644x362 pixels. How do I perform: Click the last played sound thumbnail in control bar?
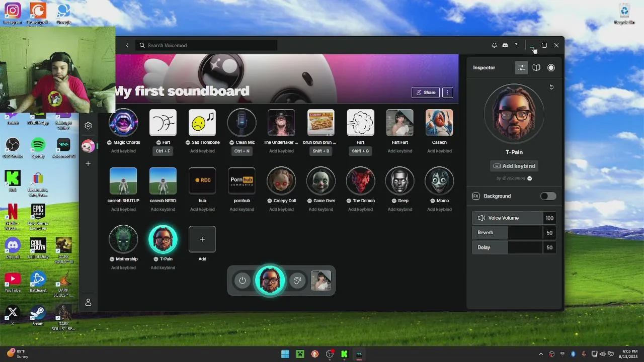pos(321,281)
